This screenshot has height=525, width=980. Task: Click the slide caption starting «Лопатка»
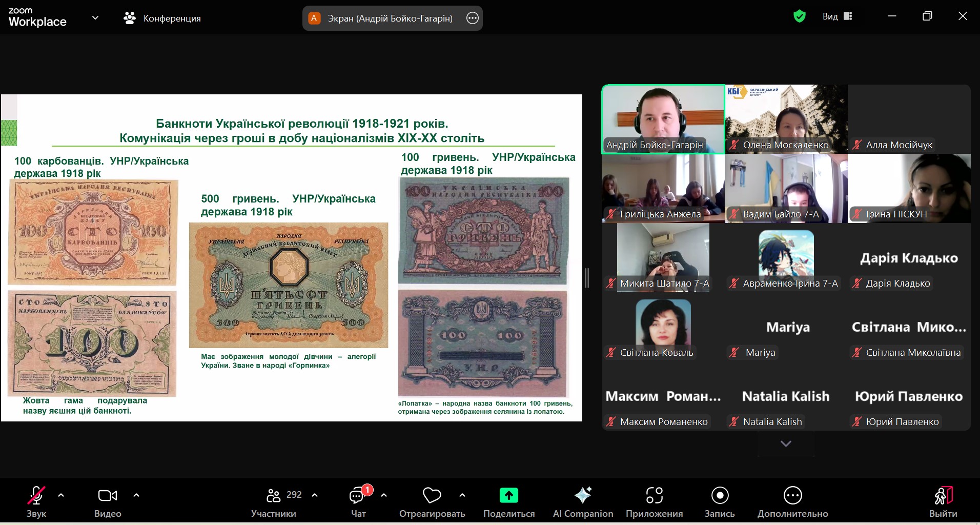point(485,407)
